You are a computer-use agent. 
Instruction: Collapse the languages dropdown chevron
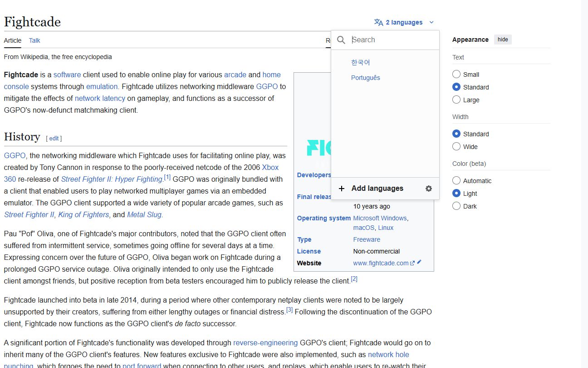[431, 22]
